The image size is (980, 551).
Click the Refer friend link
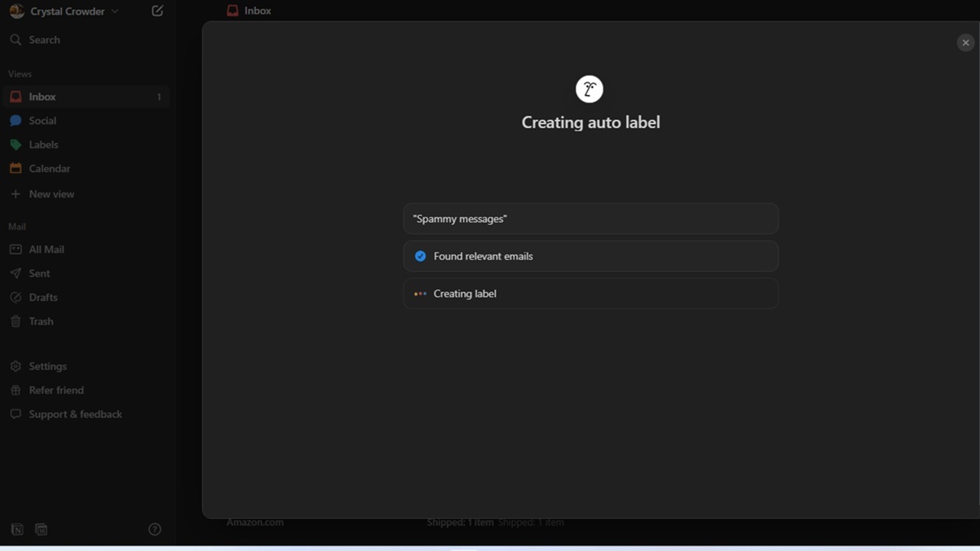click(x=56, y=390)
